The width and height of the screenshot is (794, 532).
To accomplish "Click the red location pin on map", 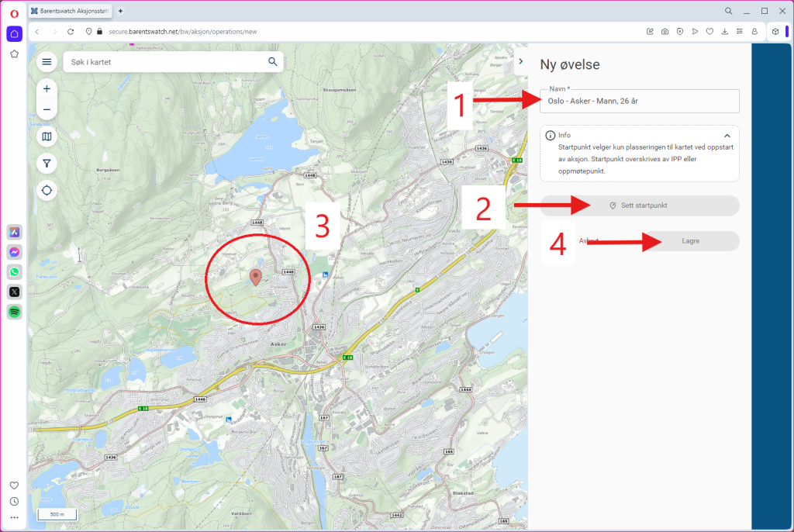I will pos(256,276).
